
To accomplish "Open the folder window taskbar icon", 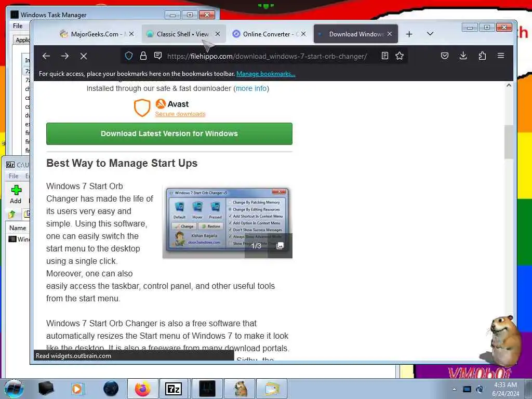I will [x=272, y=389].
